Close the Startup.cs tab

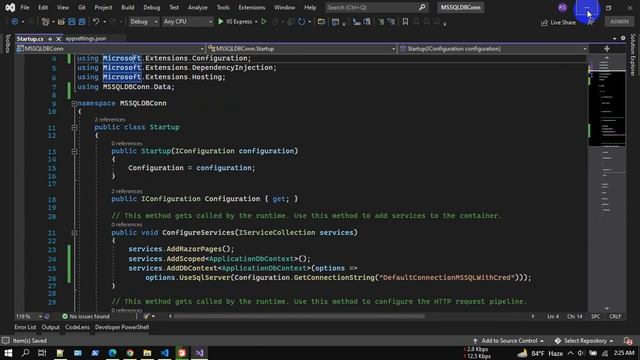58,39
